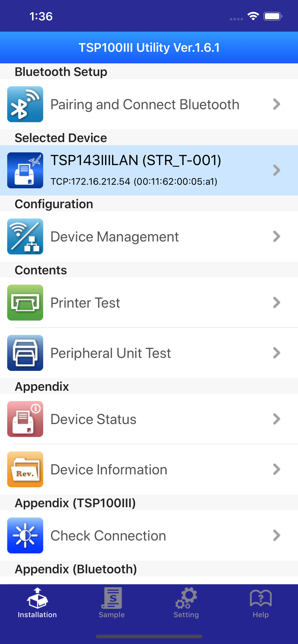Screen dimensions: 298x644
Task: Tap the selected printer device icon
Action: click(x=25, y=170)
